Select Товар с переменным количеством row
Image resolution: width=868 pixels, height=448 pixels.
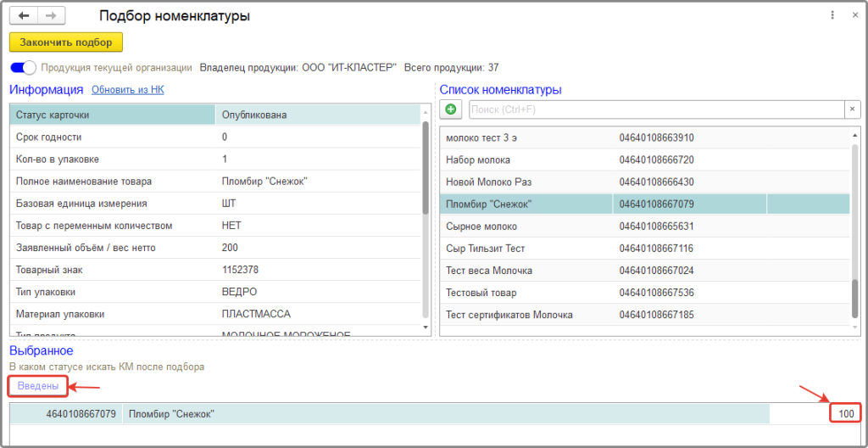pos(214,226)
